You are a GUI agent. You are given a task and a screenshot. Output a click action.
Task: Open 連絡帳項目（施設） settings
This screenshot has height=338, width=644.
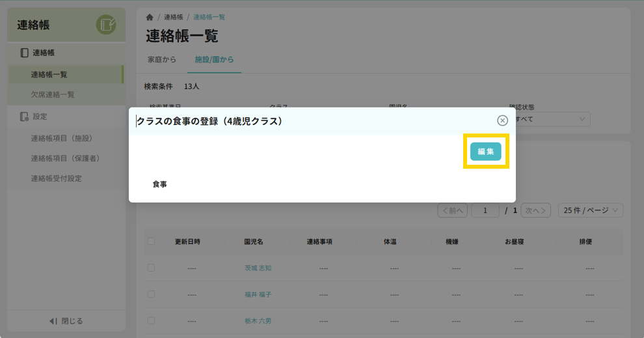click(x=61, y=138)
